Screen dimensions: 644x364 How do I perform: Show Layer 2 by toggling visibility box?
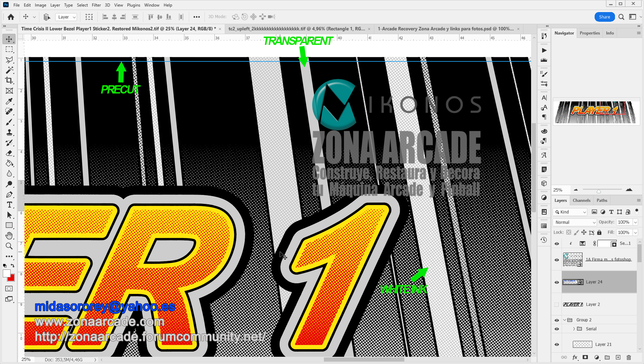coord(557,305)
